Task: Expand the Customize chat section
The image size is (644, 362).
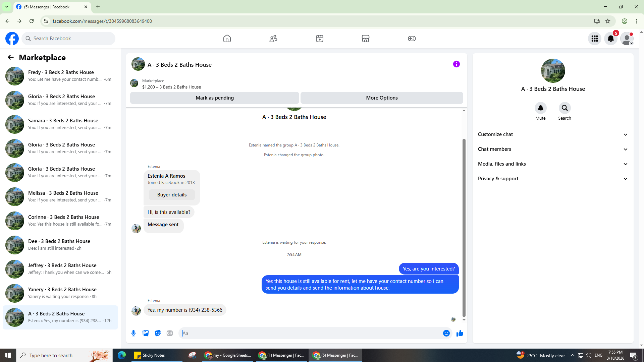Action: pos(552,134)
